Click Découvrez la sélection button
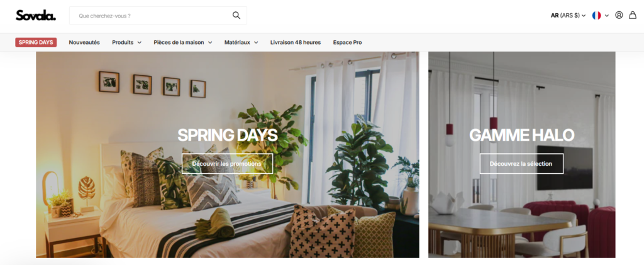This screenshot has width=644, height=265. click(521, 164)
